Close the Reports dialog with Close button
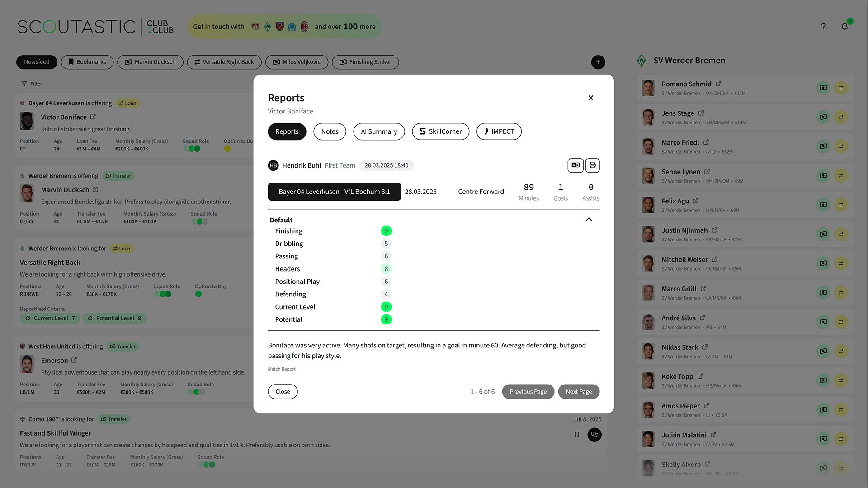868x488 pixels. coord(283,392)
